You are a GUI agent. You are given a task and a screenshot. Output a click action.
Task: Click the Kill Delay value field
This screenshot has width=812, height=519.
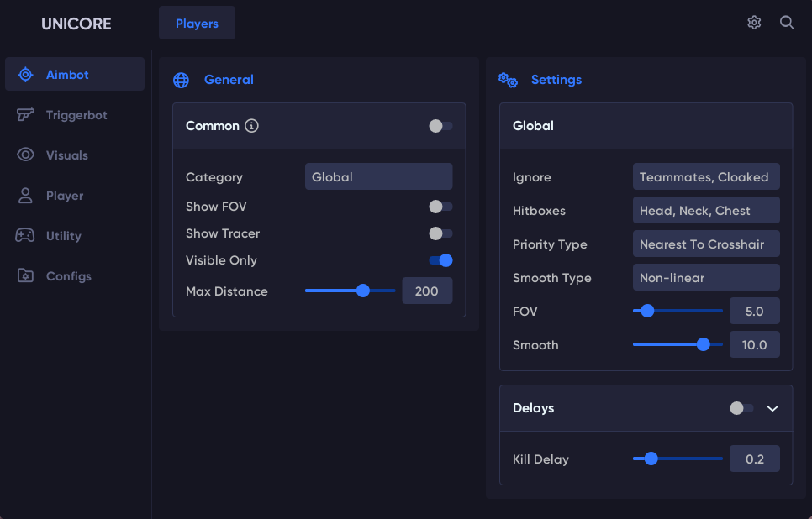tap(754, 459)
